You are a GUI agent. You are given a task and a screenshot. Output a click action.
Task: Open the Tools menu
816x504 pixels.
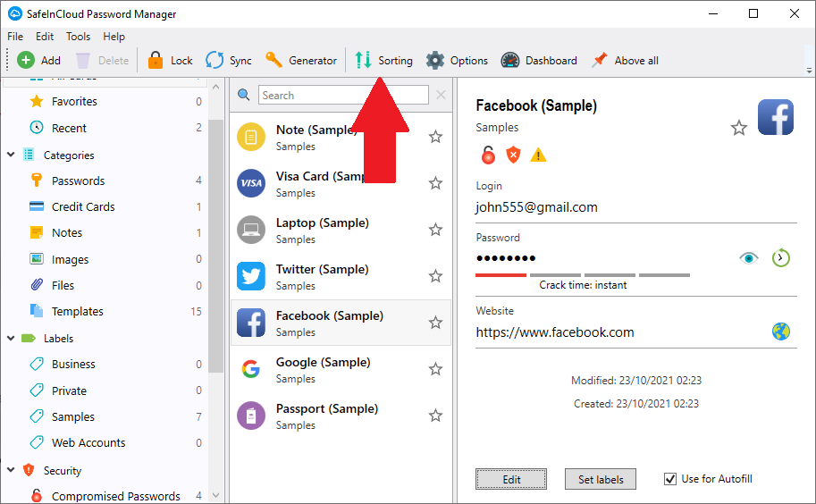click(x=78, y=37)
